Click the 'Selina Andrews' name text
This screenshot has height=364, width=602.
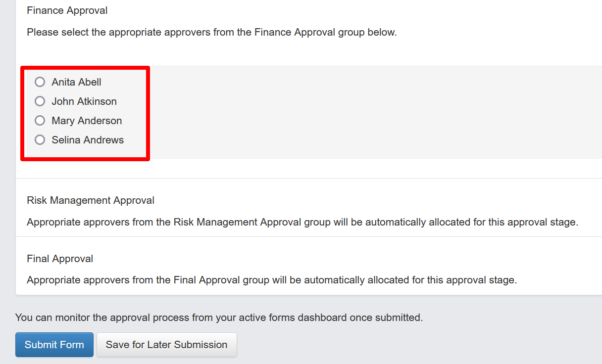(x=88, y=140)
